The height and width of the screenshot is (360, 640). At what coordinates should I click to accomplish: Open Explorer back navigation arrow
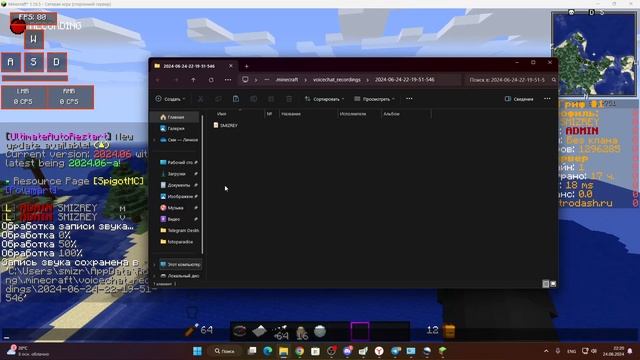[159, 80]
